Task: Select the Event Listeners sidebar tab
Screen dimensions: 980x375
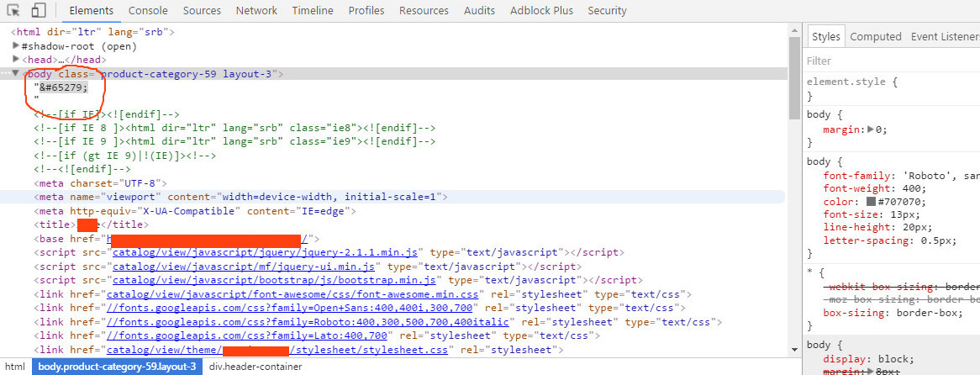Action: click(945, 36)
